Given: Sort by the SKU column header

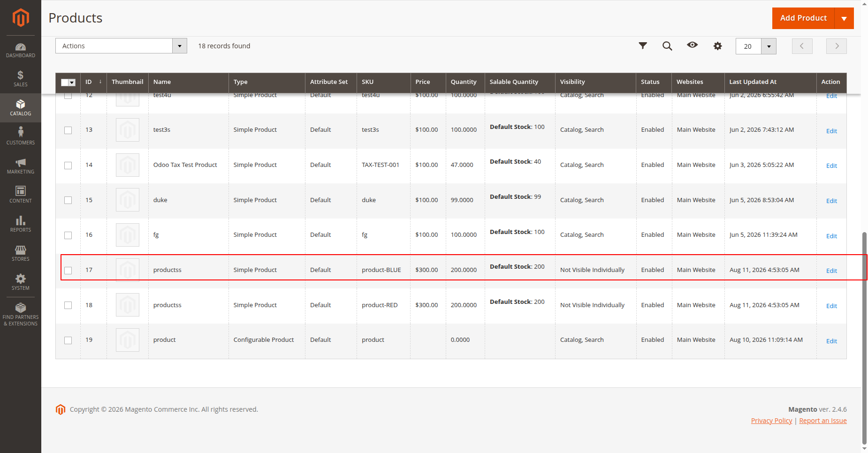Looking at the screenshot, I should tap(383, 82).
